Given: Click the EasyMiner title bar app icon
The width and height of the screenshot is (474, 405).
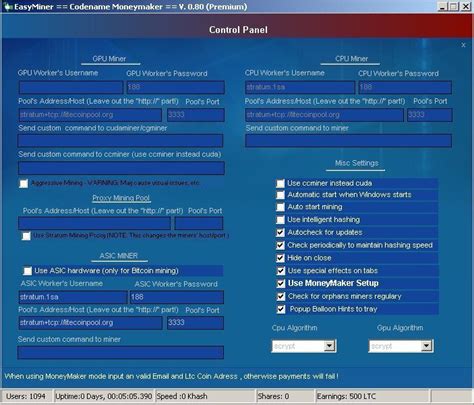Looking at the screenshot, I should (7, 6).
